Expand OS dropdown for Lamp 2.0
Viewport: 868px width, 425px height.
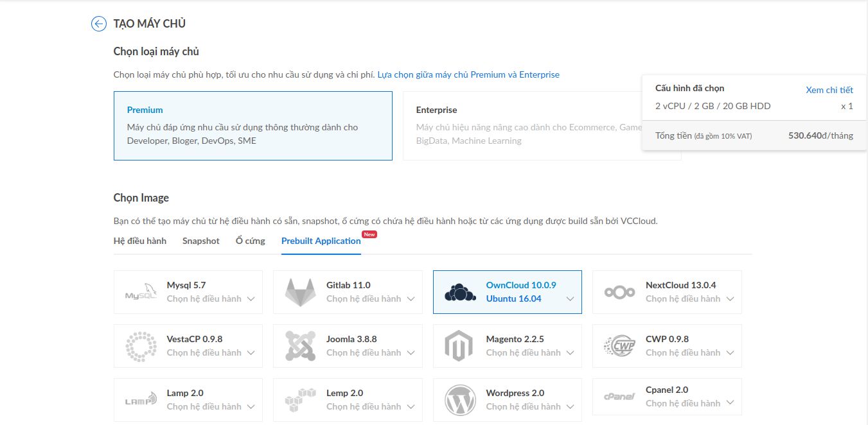(x=251, y=407)
